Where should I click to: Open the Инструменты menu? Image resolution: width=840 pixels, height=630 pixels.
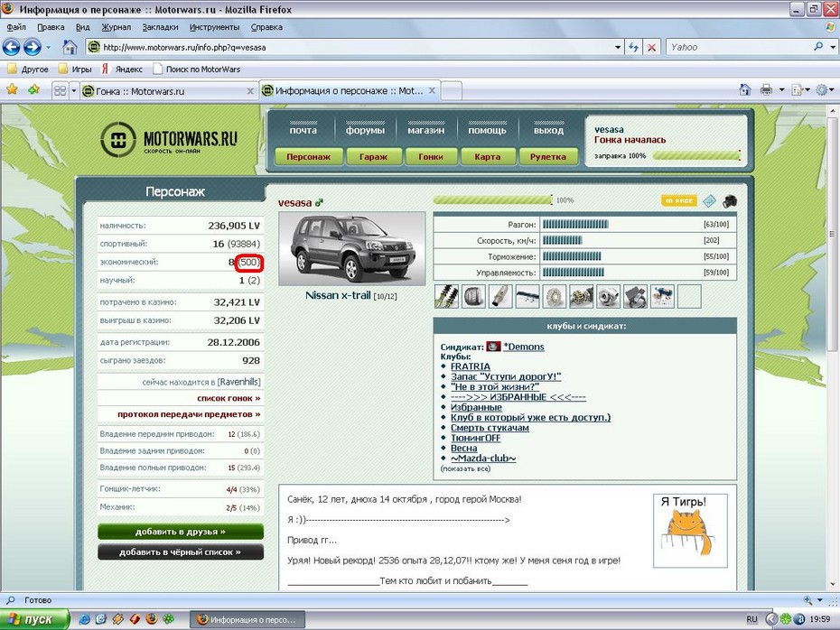[x=214, y=27]
